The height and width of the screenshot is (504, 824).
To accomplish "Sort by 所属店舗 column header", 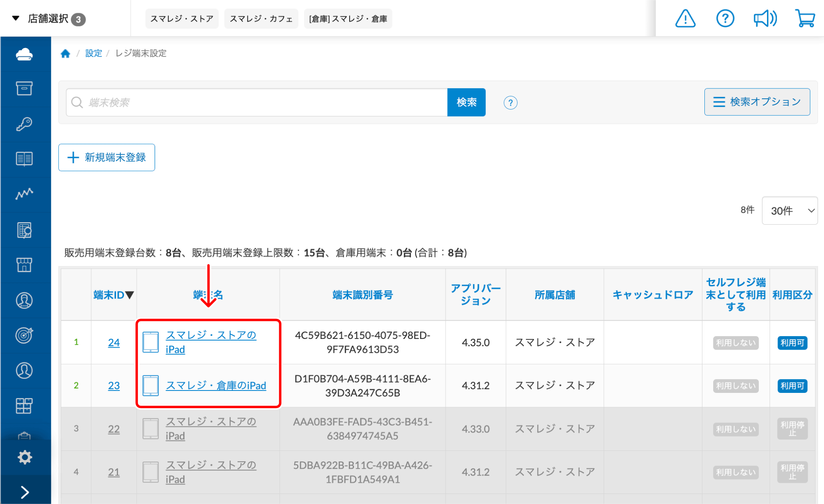I will pyautogui.click(x=555, y=295).
